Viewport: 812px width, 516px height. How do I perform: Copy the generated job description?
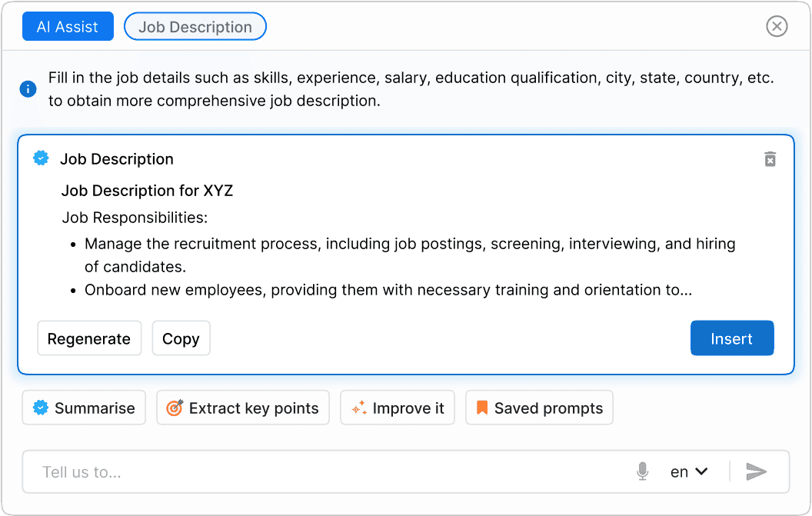(x=181, y=338)
